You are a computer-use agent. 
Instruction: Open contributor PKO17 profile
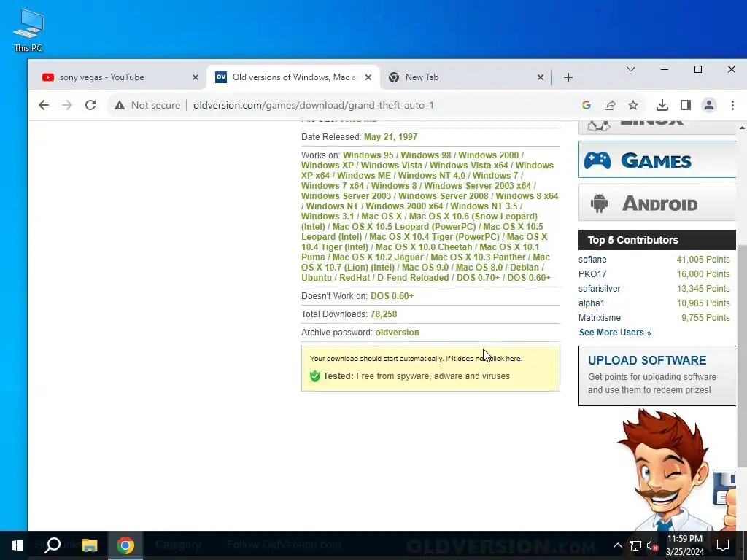(x=592, y=274)
